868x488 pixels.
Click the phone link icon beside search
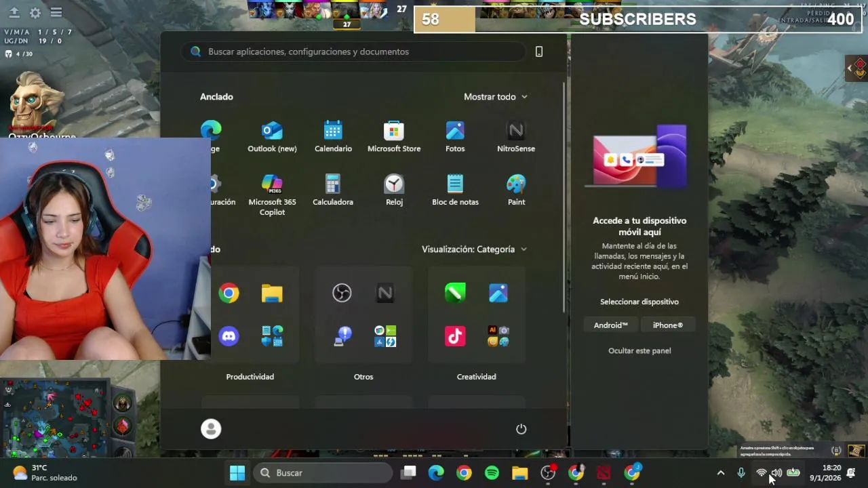click(539, 52)
